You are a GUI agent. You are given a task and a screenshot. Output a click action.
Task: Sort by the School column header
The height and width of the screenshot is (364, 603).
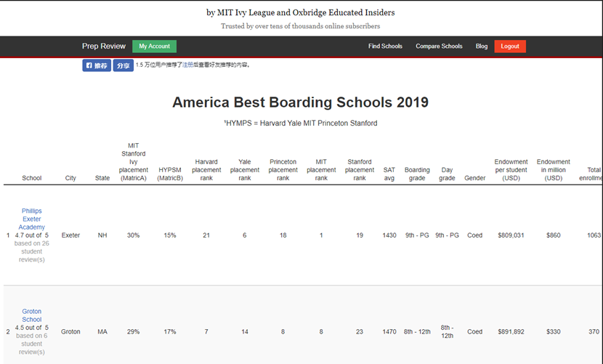click(x=31, y=178)
